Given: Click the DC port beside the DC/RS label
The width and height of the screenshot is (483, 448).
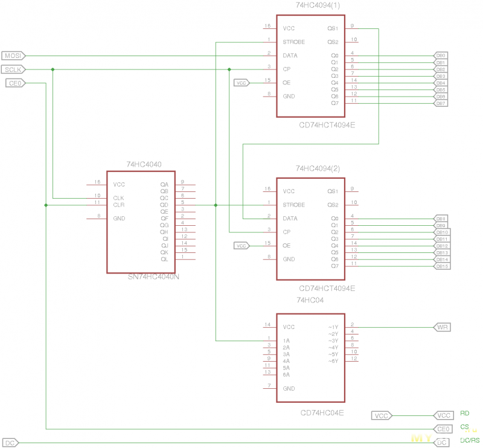Looking at the screenshot, I should (441, 443).
